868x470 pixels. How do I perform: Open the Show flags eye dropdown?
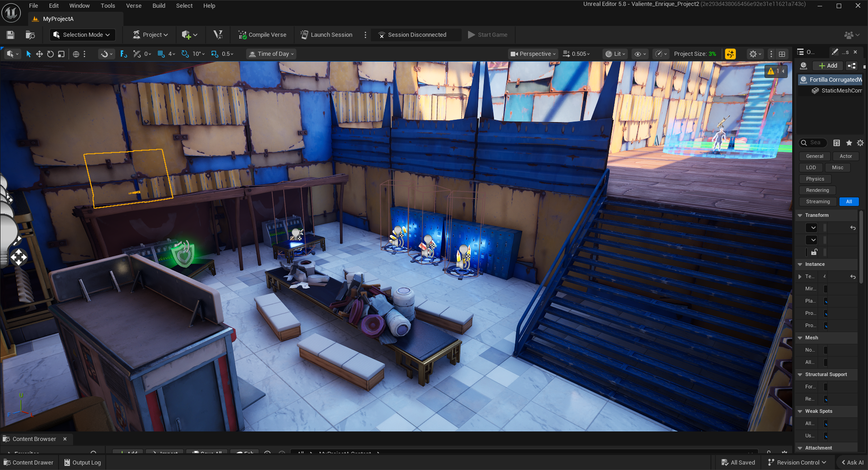(x=640, y=54)
